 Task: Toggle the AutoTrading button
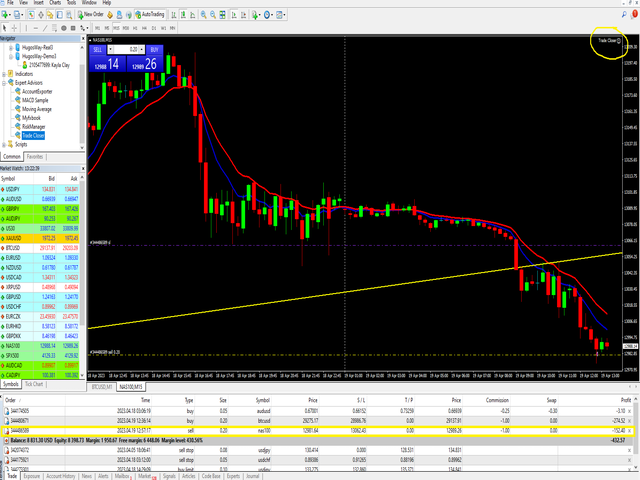(x=149, y=15)
